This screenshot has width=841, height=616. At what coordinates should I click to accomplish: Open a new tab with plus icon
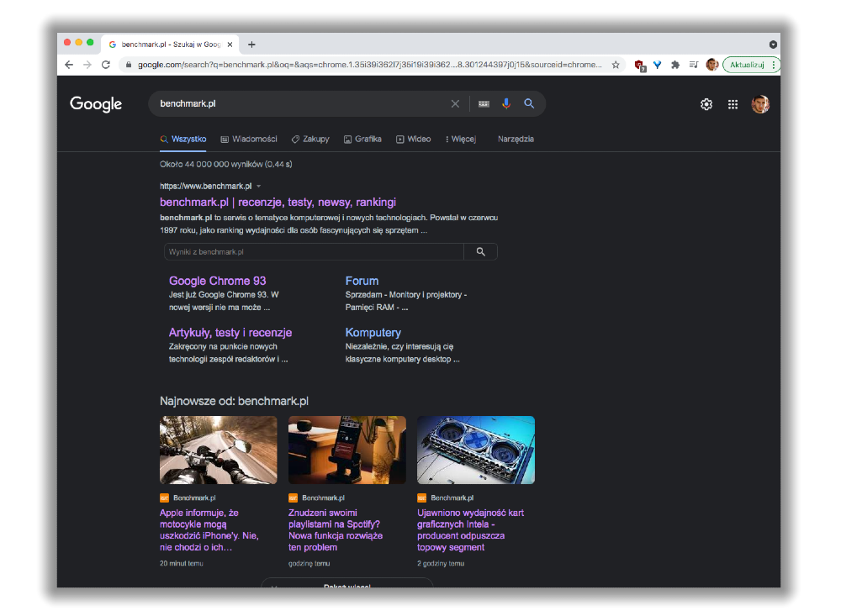tap(251, 45)
